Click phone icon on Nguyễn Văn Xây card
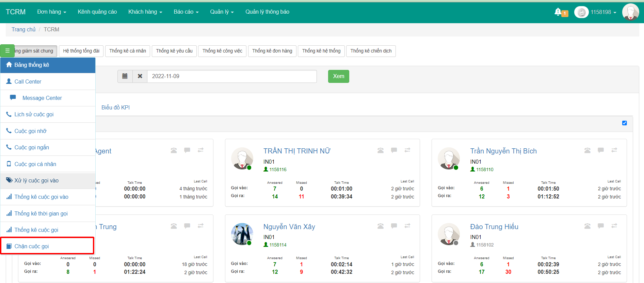 381,226
